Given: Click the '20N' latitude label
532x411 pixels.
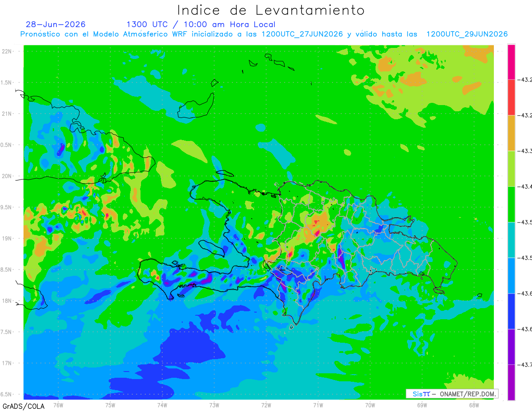Looking at the screenshot, I should [x=7, y=176].
